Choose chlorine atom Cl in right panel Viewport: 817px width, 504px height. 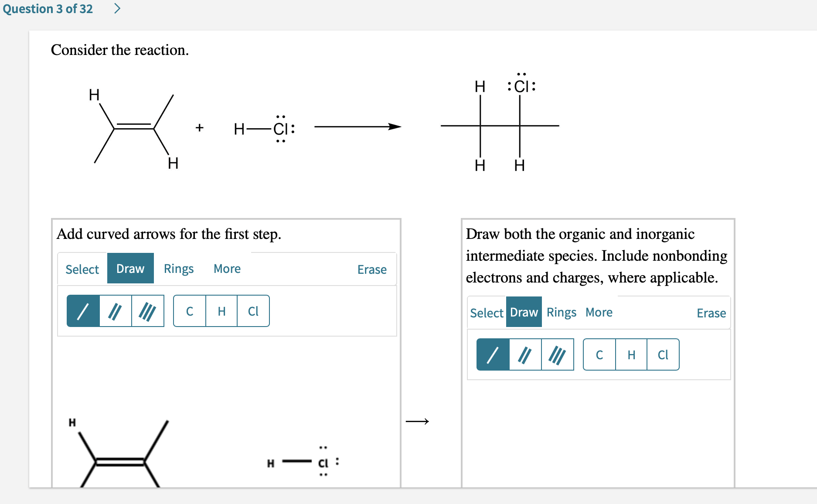663,354
